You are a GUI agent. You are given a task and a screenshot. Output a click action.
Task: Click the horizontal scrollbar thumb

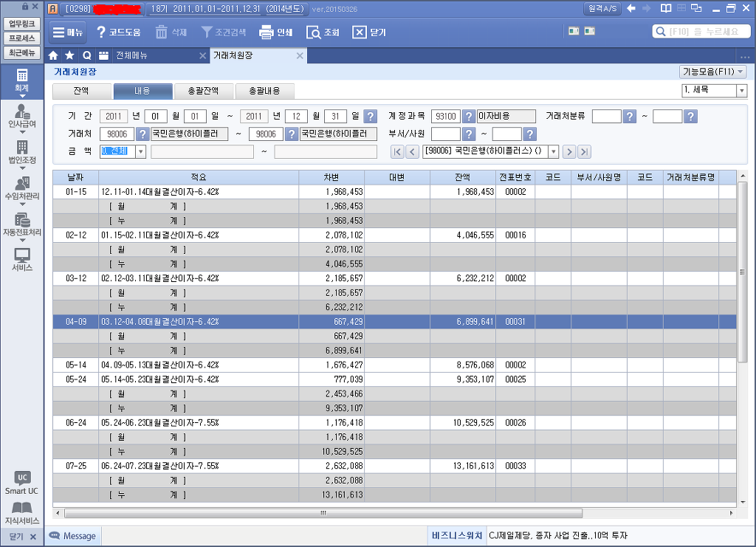pyautogui.click(x=323, y=513)
